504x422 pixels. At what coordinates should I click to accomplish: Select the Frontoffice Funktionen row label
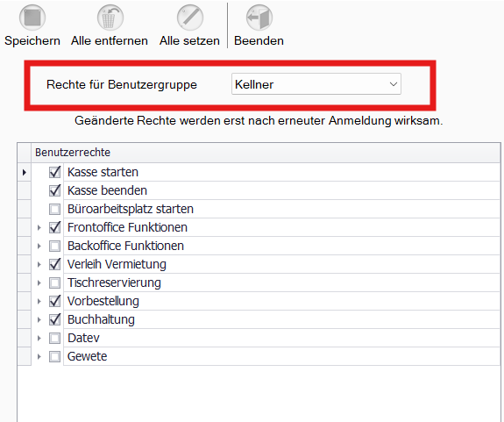pos(127,227)
